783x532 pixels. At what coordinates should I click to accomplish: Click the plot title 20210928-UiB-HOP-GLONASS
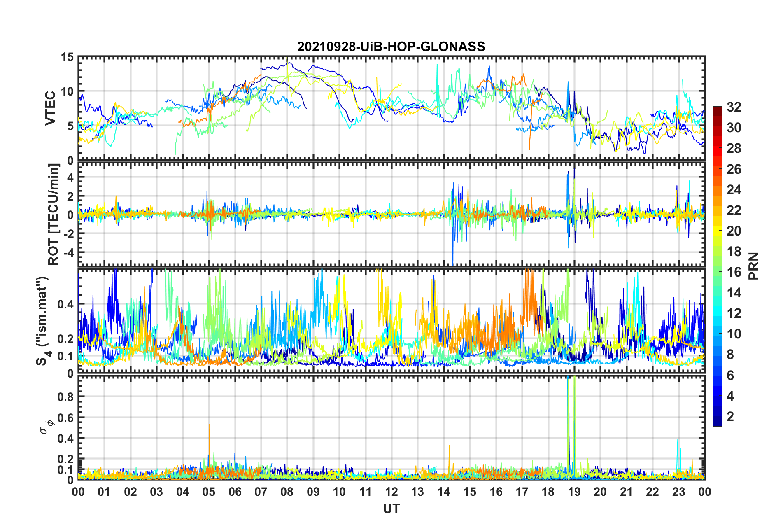pyautogui.click(x=391, y=47)
